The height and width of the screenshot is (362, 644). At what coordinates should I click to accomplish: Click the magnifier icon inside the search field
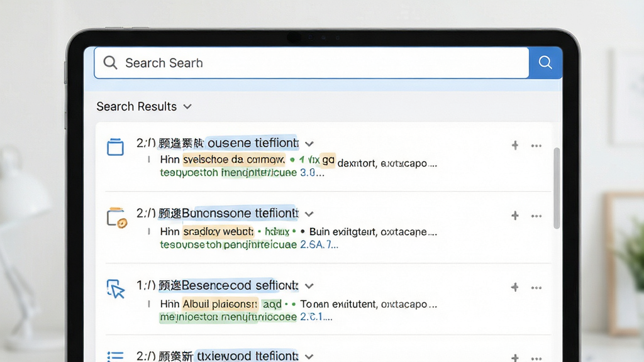tap(110, 62)
